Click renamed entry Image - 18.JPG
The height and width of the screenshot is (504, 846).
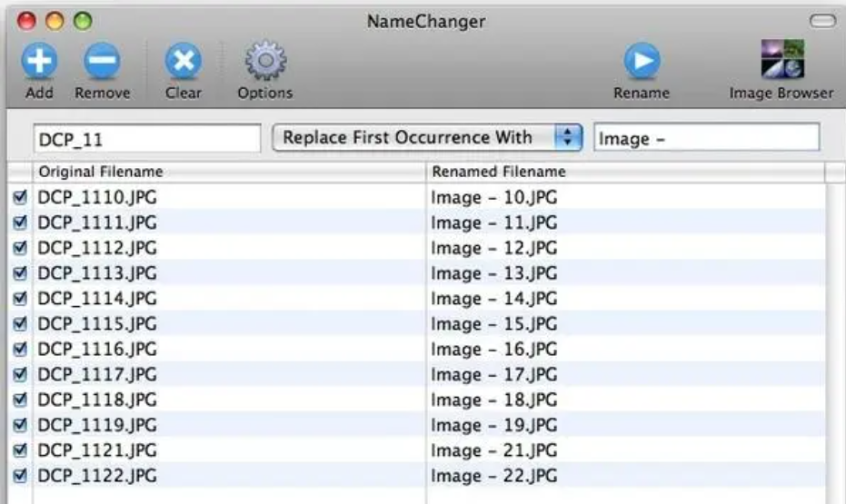tap(493, 400)
